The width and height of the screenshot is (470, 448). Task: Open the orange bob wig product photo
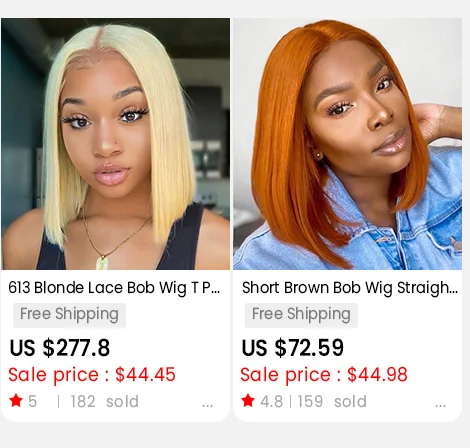(x=347, y=144)
